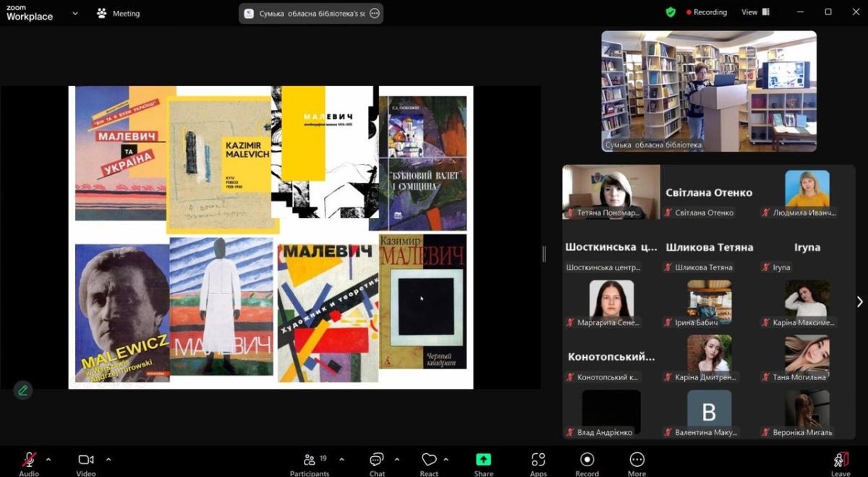Screen dimensions: 868x477
Task: Unmute the Audio microphone
Action: (x=29, y=460)
